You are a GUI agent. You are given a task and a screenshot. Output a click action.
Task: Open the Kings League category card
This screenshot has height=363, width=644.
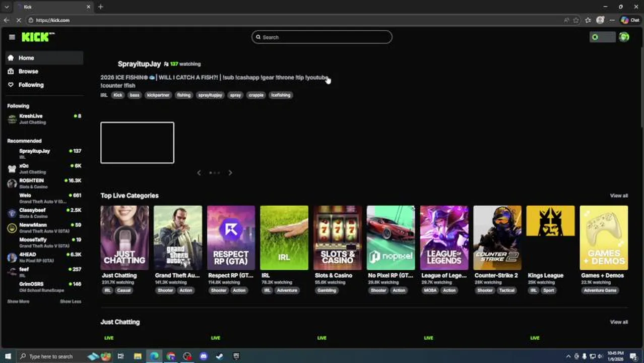[551, 238]
